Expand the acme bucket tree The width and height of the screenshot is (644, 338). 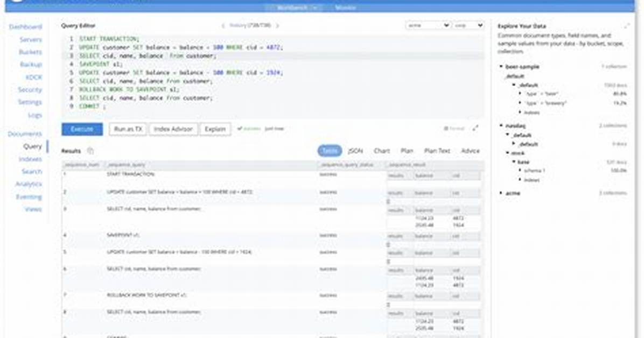coord(501,193)
